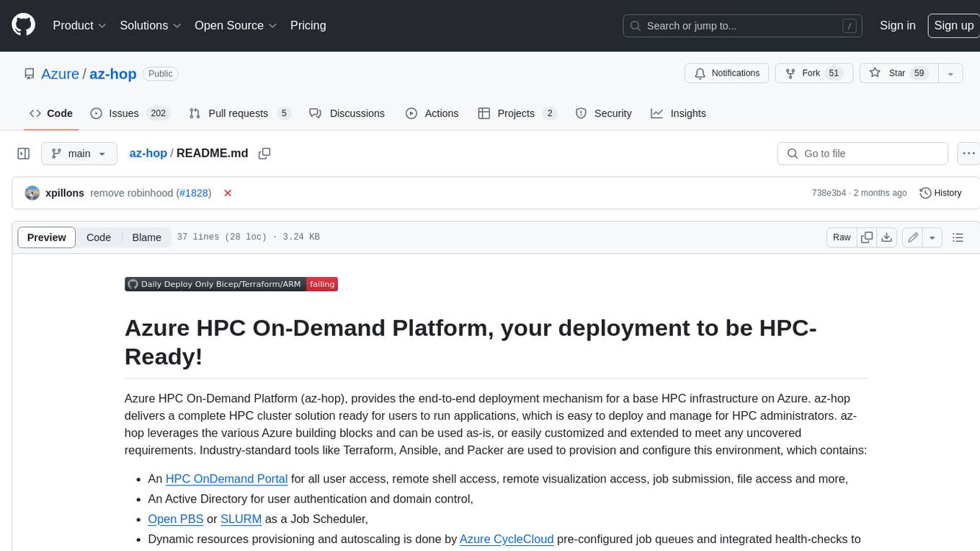Open the Open PBS link

[176, 519]
